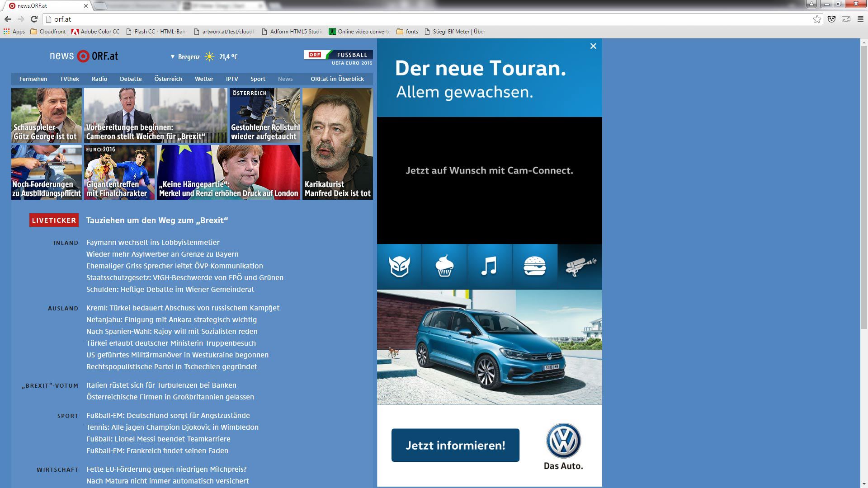The height and width of the screenshot is (488, 868).
Task: Open Cameron Brexit story thumbnail
Action: click(156, 115)
